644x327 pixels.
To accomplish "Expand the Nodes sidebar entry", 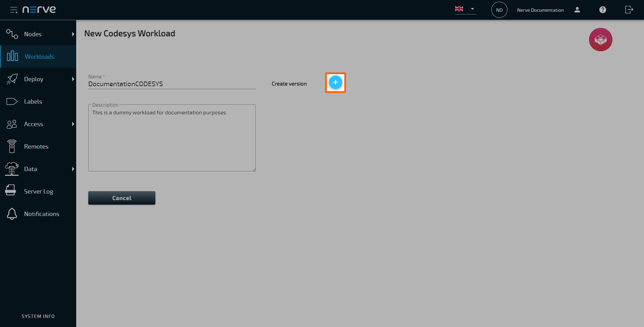I will (73, 34).
